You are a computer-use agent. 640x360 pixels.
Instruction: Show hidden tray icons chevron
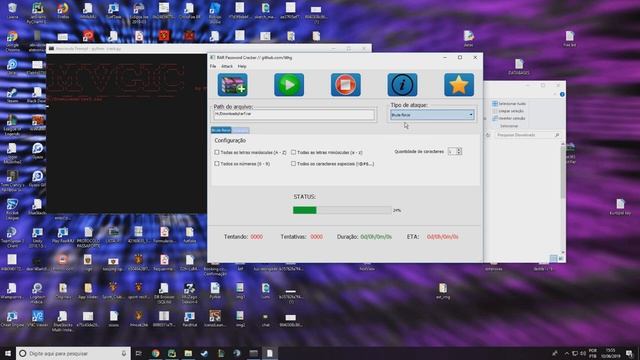pyautogui.click(x=567, y=353)
